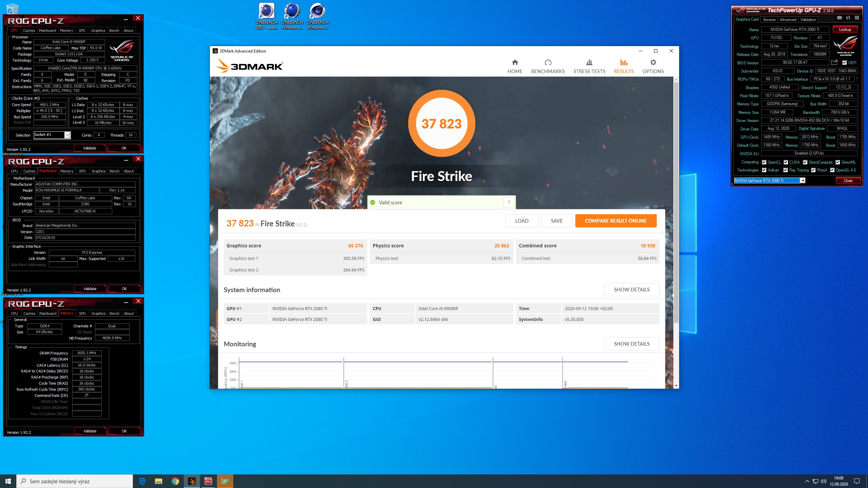
Task: Switch to ROG CPU-Z taskbar icon
Action: point(208,481)
